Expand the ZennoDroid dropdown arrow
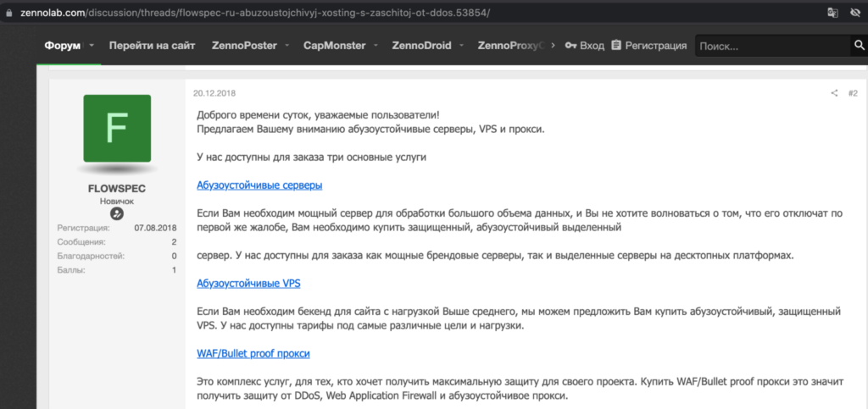The width and height of the screenshot is (868, 409). click(x=461, y=46)
